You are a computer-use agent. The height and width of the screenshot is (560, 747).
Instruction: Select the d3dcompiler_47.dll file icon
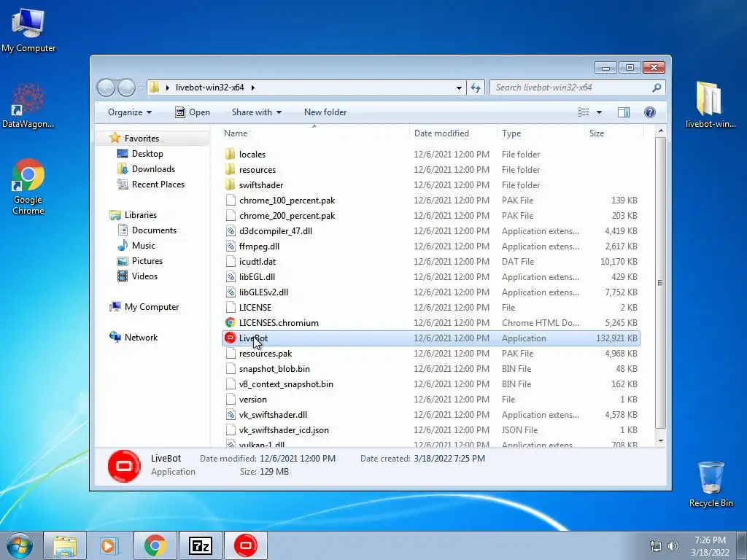tap(231, 231)
